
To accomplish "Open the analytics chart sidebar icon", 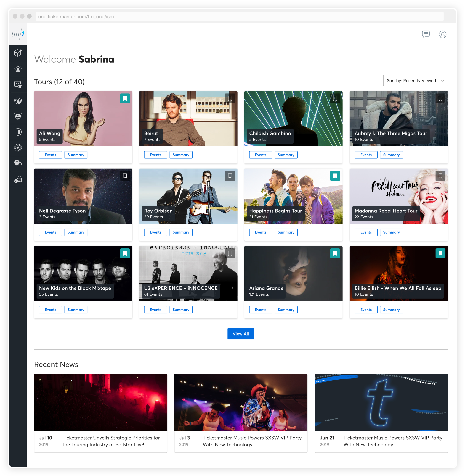I will click(18, 53).
